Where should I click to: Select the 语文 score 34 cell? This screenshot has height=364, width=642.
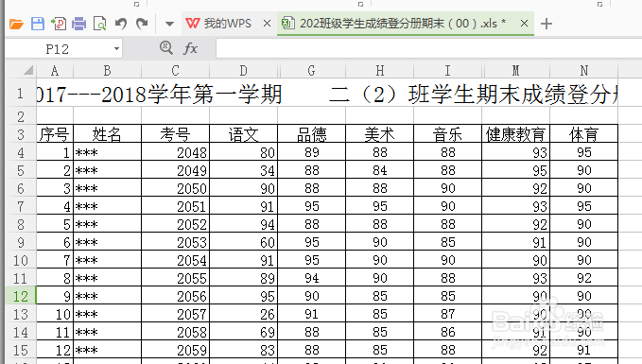click(244, 170)
